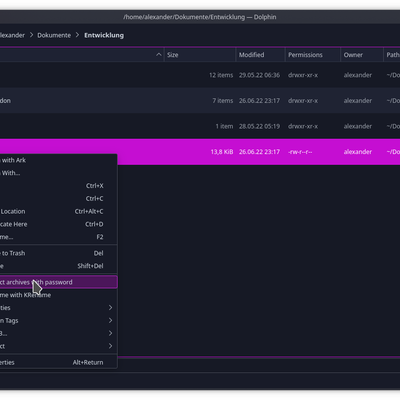This screenshot has width=400, height=400.
Task: Expand the submenu arrow above the Tags row
Action: pos(110,308)
